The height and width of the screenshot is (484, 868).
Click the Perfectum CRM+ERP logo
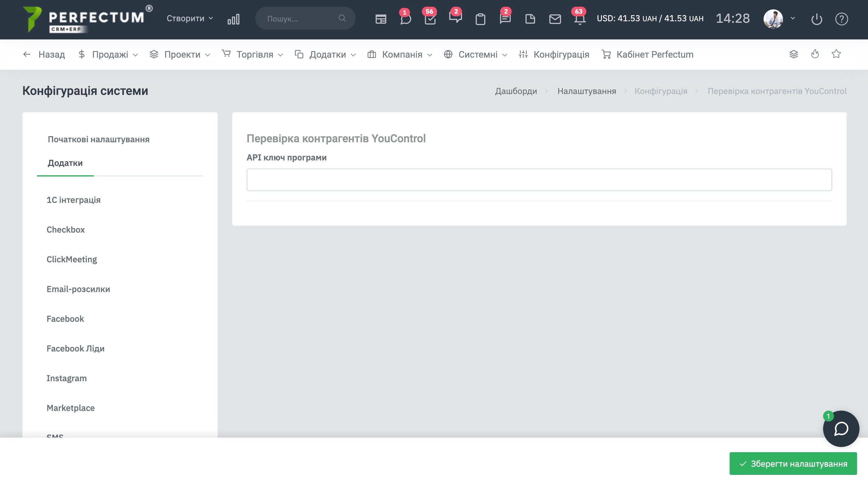tap(87, 19)
